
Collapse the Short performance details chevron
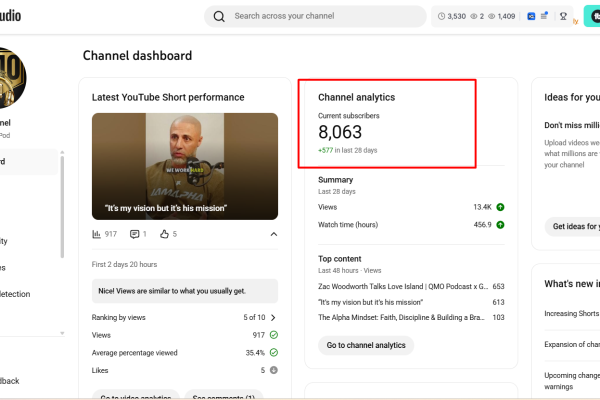(x=274, y=234)
